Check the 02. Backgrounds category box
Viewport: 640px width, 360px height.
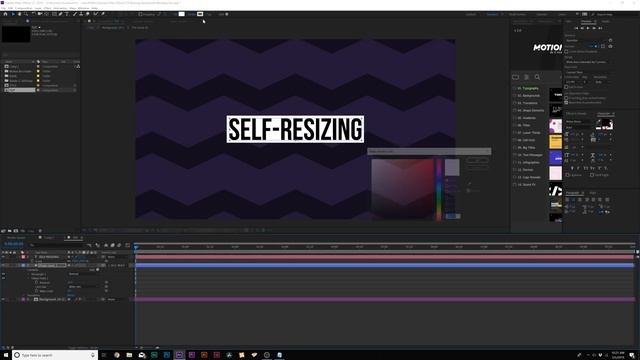click(514, 96)
